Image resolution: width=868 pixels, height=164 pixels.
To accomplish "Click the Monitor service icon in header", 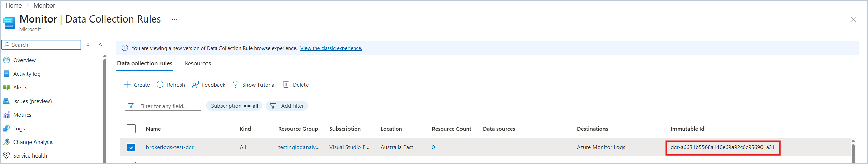I will (9, 23).
